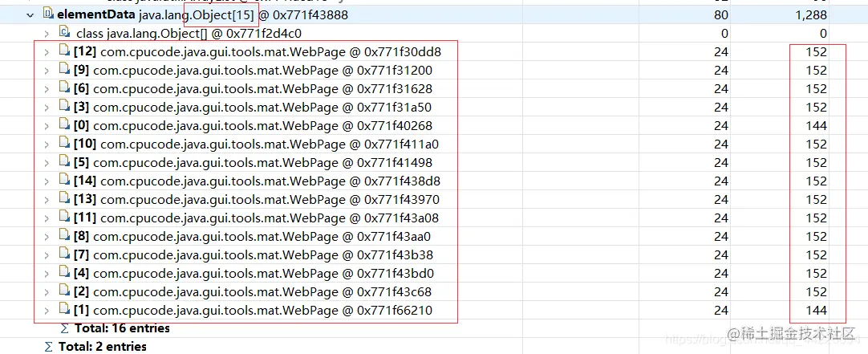Click the object icon of entry [8]

click(65, 236)
